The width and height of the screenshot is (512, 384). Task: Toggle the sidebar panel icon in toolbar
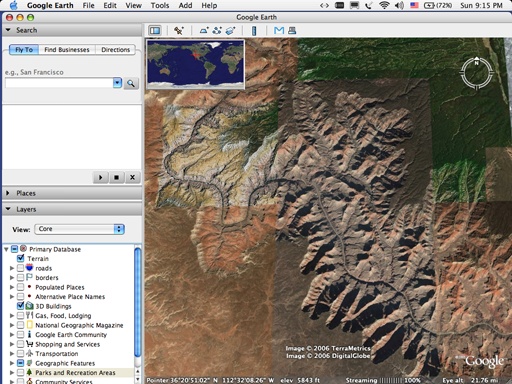point(155,31)
